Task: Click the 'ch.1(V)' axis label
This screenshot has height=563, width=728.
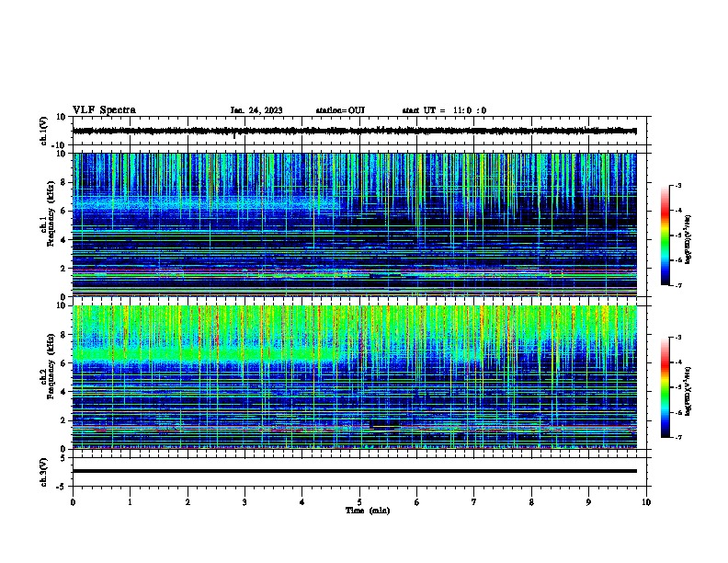Action: point(43,131)
